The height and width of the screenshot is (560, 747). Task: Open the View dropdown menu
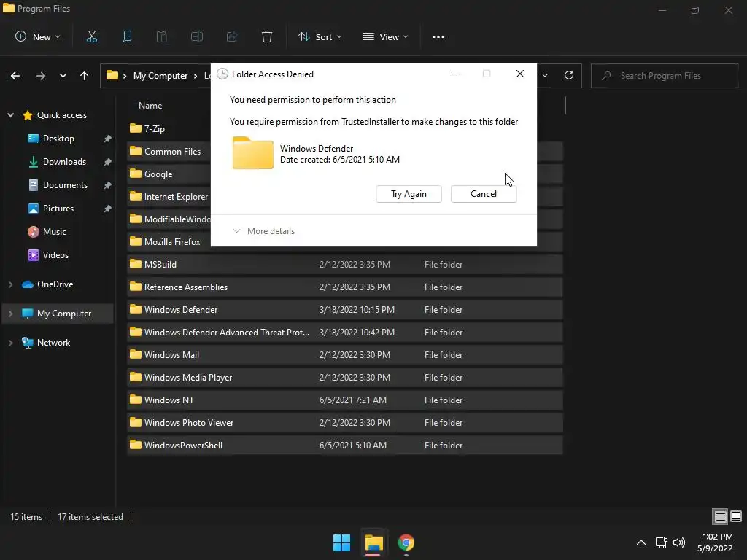click(385, 36)
